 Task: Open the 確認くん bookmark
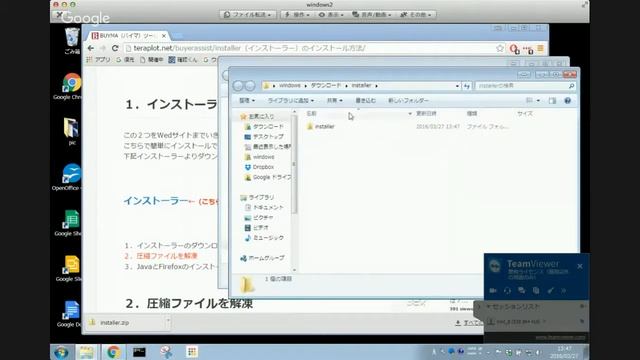(x=182, y=60)
